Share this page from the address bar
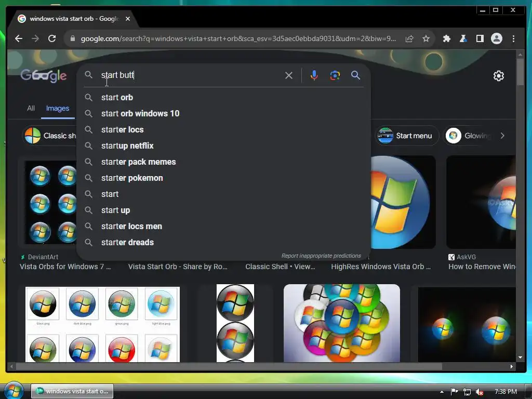Viewport: 532px width, 399px height. pyautogui.click(x=409, y=38)
